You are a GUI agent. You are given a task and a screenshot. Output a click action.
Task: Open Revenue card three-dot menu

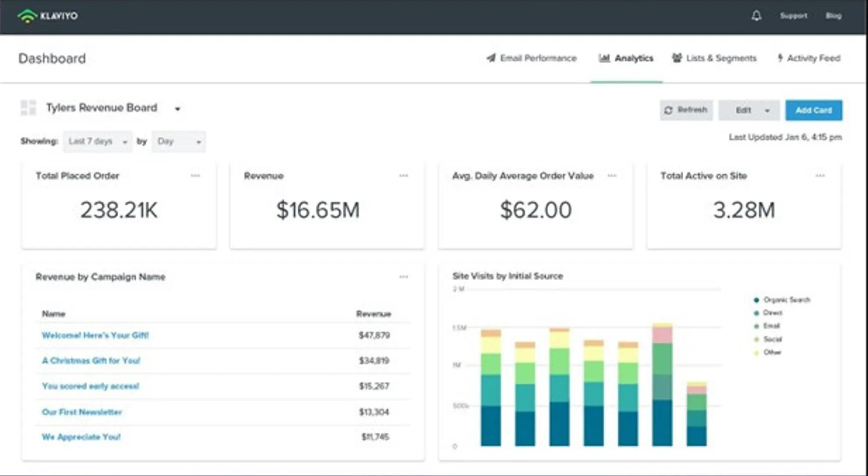[403, 176]
